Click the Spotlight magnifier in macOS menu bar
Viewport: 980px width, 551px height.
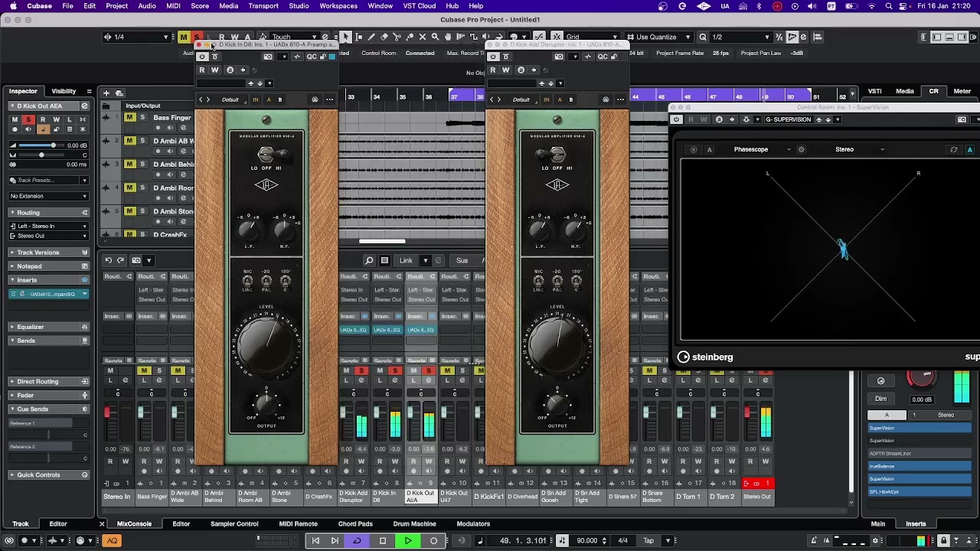tap(888, 6)
